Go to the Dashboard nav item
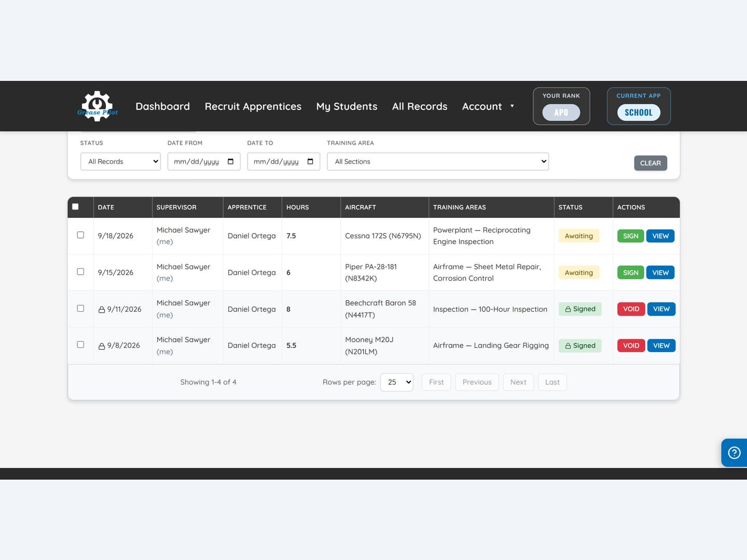Image resolution: width=747 pixels, height=560 pixels. pyautogui.click(x=163, y=106)
